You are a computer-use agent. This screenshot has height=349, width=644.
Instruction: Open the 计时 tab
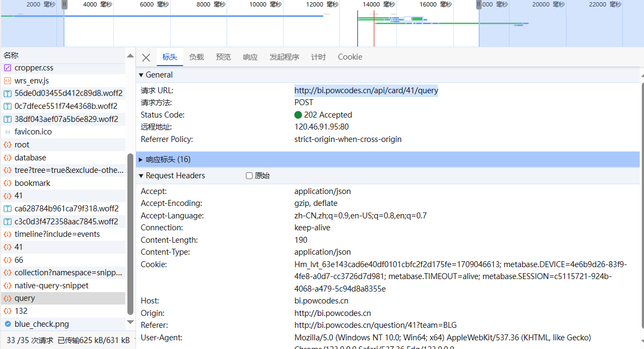[318, 57]
